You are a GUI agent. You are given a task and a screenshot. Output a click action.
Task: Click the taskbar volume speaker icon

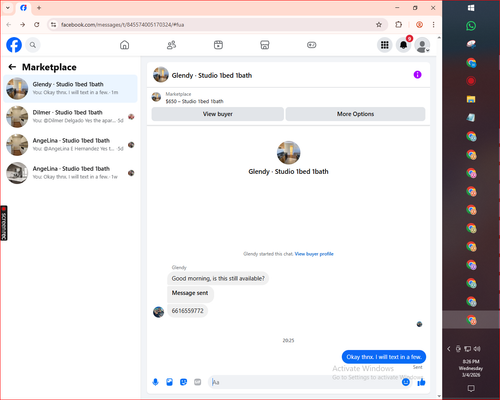(477, 349)
